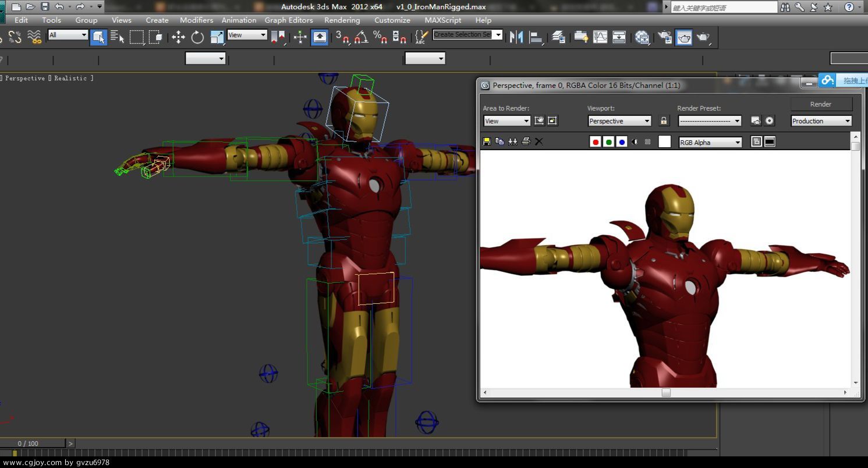The image size is (868, 468).
Task: Open reference coordinate system View dropdown
Action: point(247,35)
